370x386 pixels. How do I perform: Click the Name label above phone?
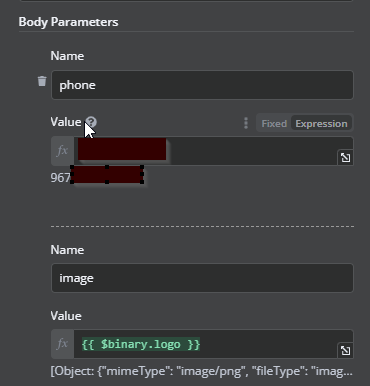[x=67, y=56]
